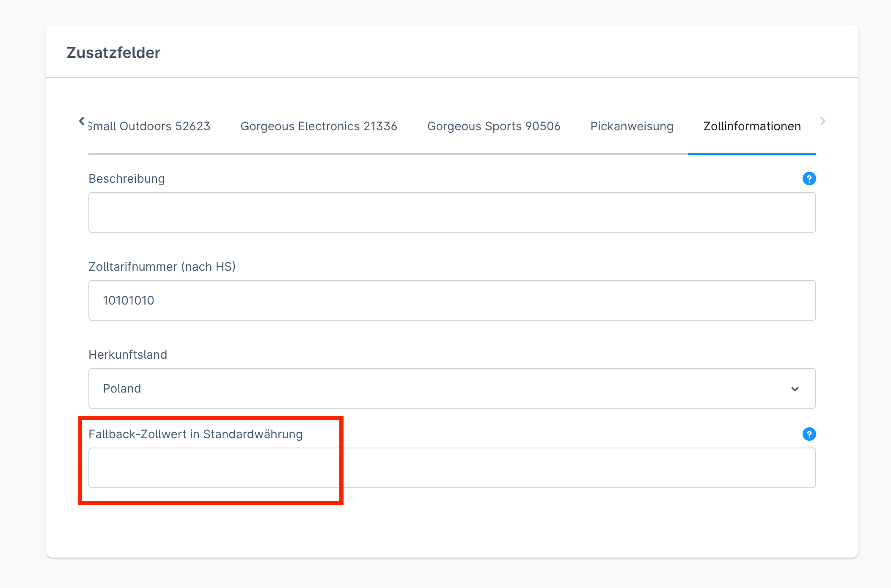Image resolution: width=891 pixels, height=588 pixels.
Task: Click the blue underline beneath Zollinformationen
Action: 752,154
